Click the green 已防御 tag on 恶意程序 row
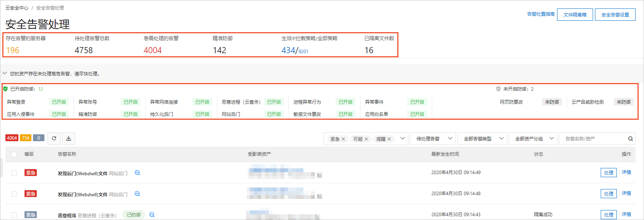Viewport: 644px width, 220px height. point(134,215)
